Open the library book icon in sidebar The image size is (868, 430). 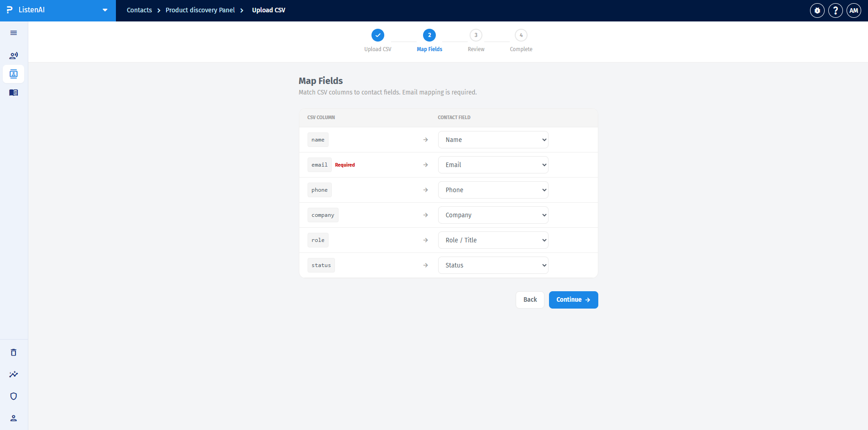pos(14,93)
